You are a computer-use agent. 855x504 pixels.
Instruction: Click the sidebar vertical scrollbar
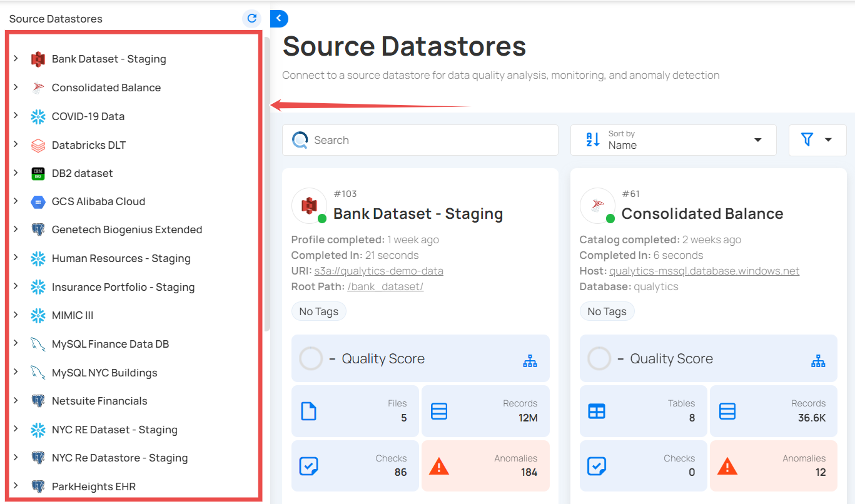click(267, 183)
